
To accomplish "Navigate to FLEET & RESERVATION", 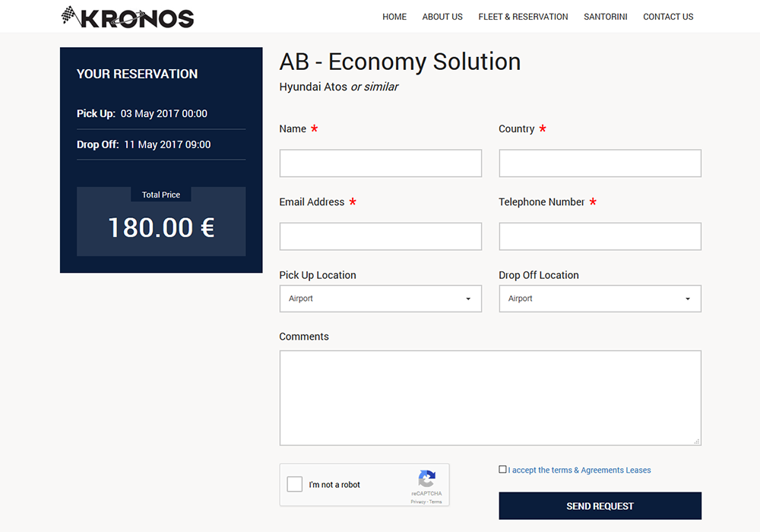I will coord(523,17).
